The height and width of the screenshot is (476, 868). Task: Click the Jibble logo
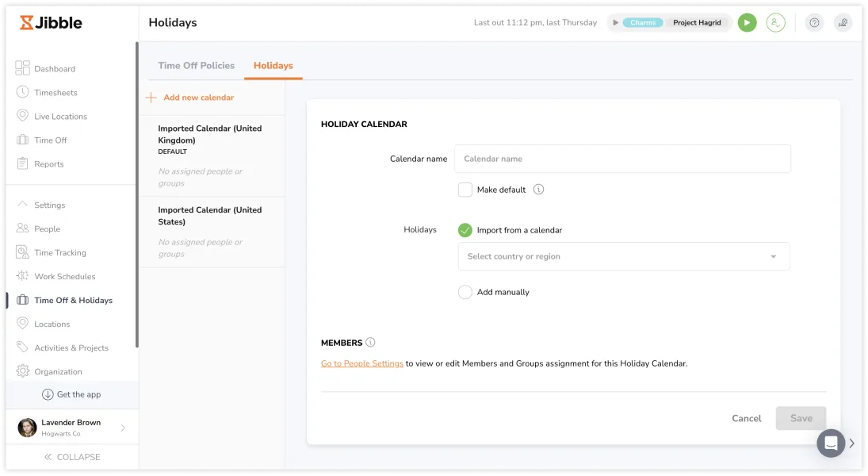(x=52, y=22)
